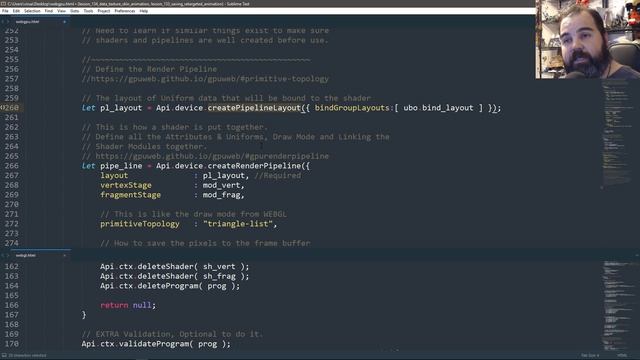Screen dimensions: 640x360
Task: Click the pipe_line variable name
Action: [121, 166]
